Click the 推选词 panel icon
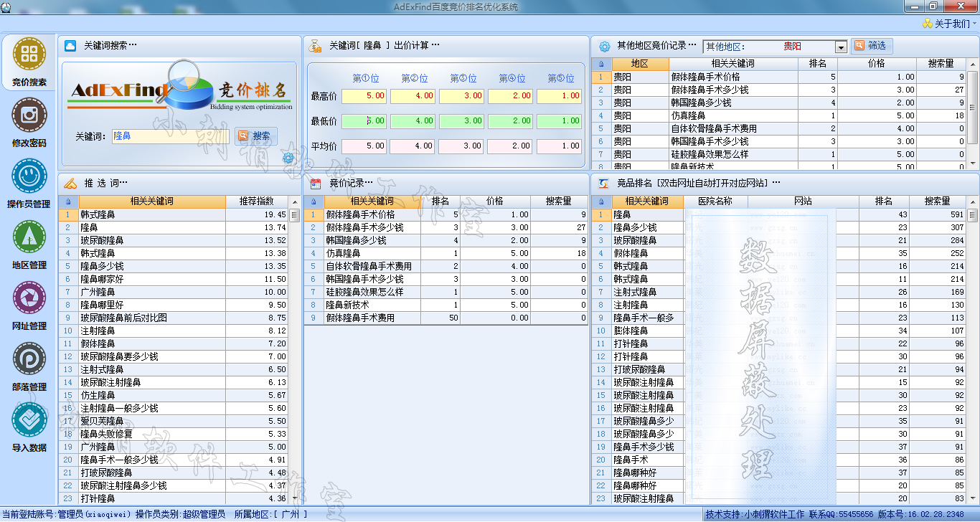This screenshot has width=980, height=522. [x=70, y=183]
